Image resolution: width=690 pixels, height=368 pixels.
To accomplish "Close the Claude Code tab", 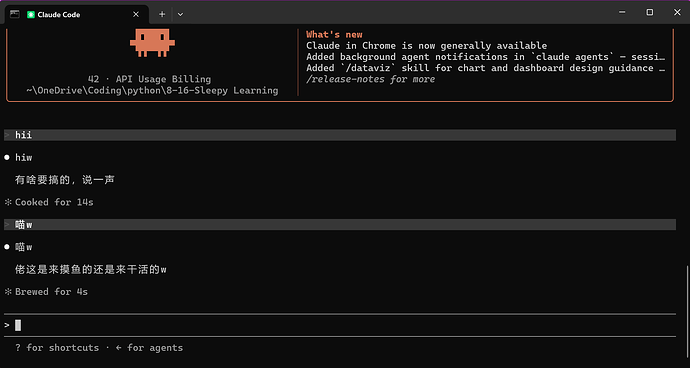I will tap(136, 15).
